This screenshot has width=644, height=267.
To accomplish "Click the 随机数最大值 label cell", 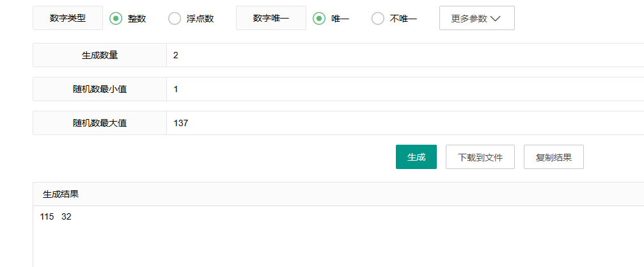I will pos(100,122).
